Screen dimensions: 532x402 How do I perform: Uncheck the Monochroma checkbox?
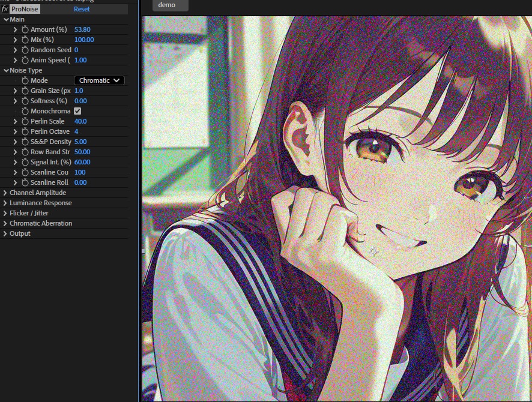[x=77, y=110]
